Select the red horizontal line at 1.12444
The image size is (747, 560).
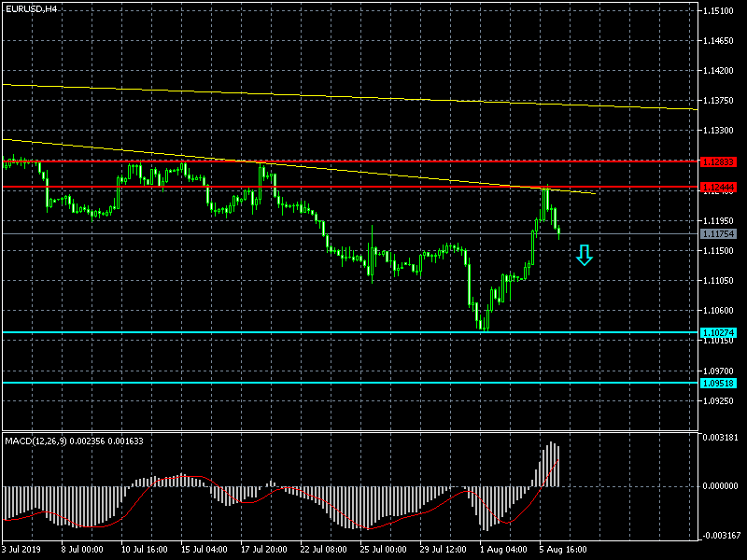pos(350,187)
